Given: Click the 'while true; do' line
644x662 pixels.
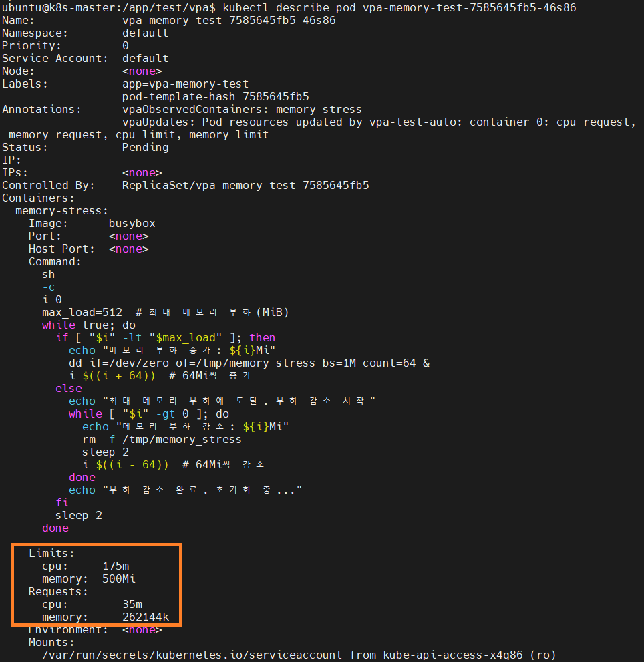Looking at the screenshot, I should pyautogui.click(x=89, y=325).
